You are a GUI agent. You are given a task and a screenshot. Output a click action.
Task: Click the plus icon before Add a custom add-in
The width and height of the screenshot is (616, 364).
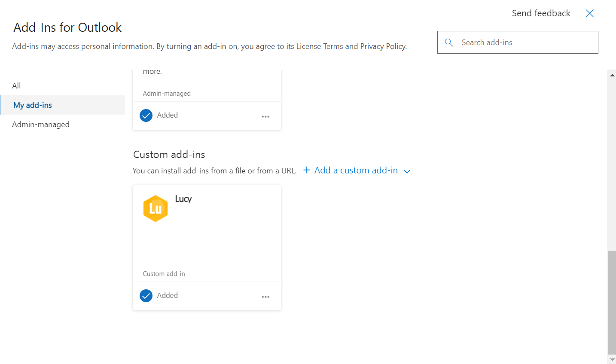307,170
